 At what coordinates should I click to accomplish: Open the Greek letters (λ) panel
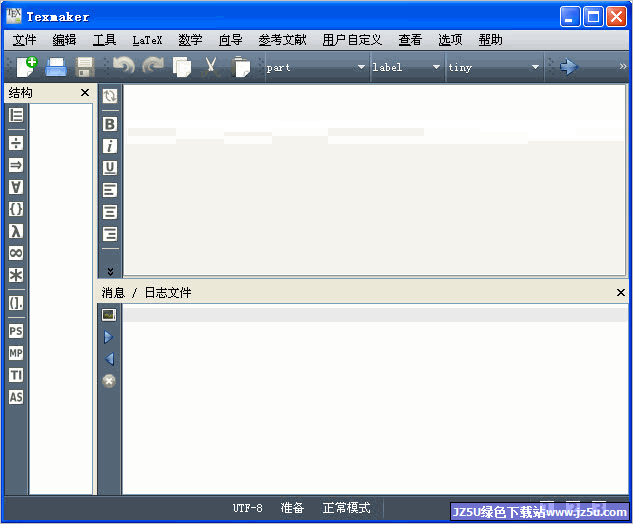(x=16, y=231)
